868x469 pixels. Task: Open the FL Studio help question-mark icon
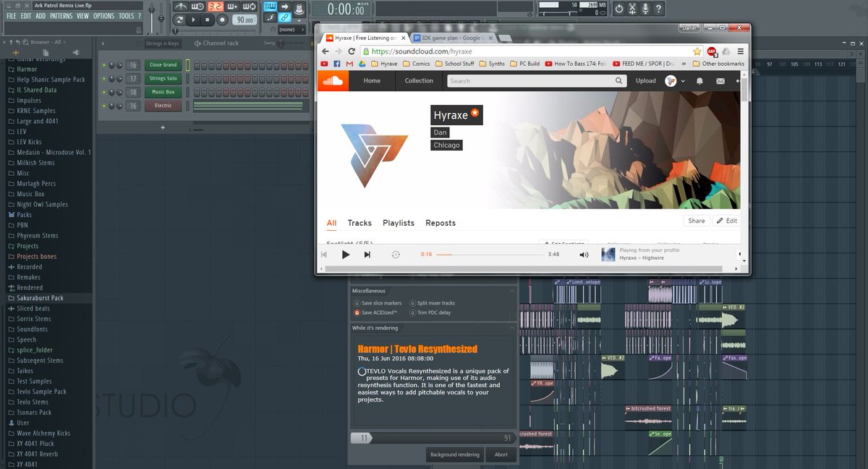(659, 9)
